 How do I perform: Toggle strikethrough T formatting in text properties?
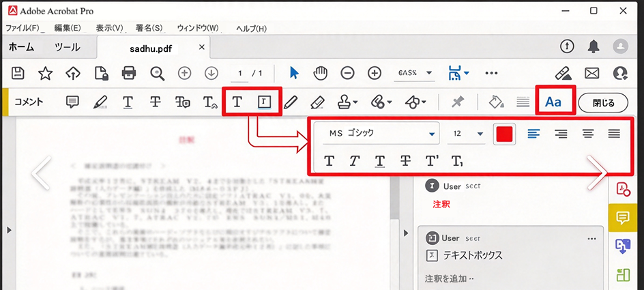[405, 162]
